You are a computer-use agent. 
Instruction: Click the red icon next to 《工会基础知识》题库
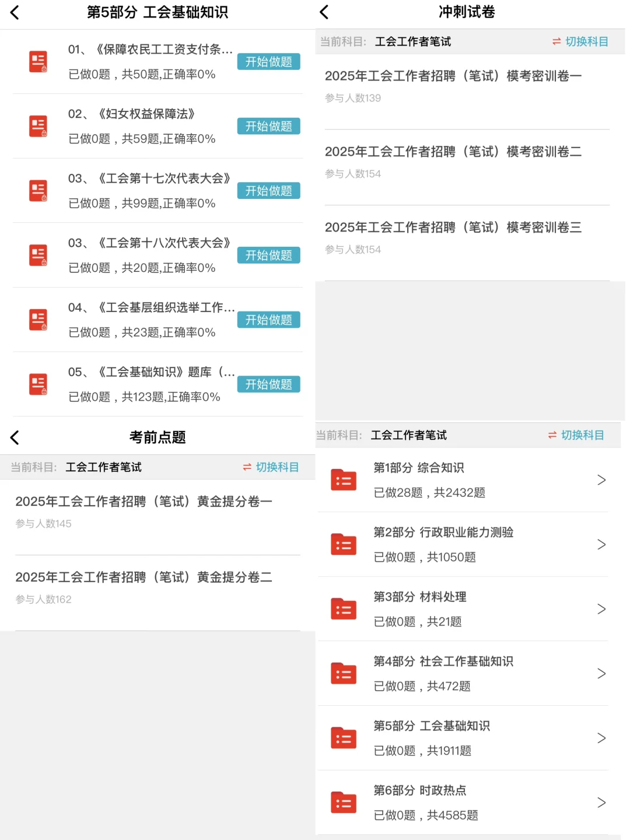tap(38, 384)
